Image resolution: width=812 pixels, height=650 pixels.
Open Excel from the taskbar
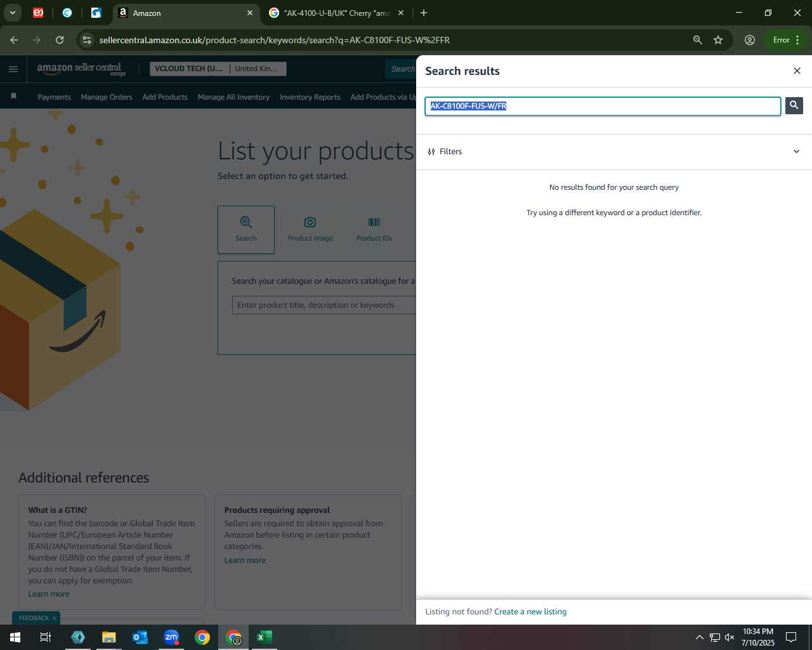point(265,637)
